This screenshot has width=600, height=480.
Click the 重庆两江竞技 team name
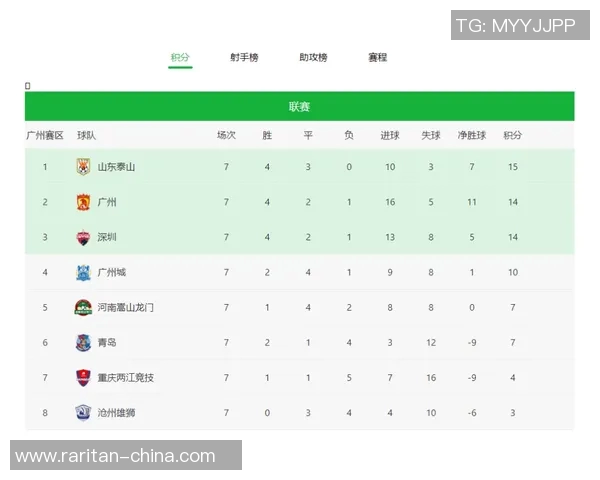point(126,377)
